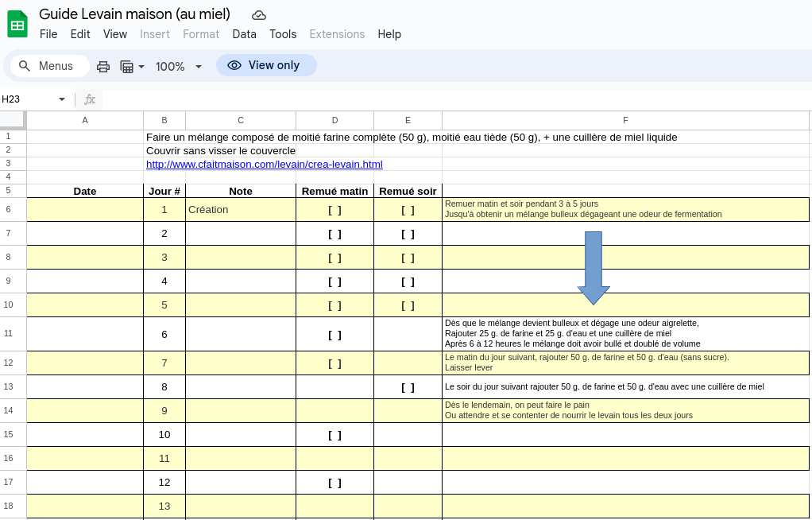Click the print icon in toolbar
The image size is (812, 520).
tap(103, 66)
